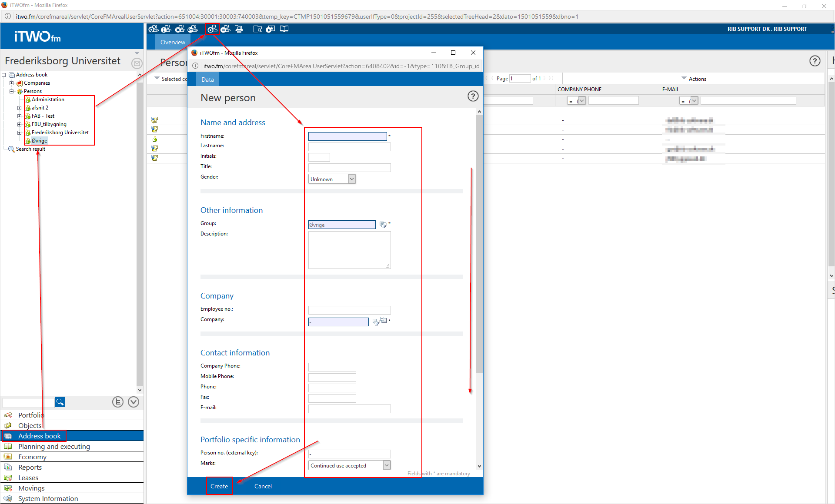Click the Cancel button

pos(263,486)
